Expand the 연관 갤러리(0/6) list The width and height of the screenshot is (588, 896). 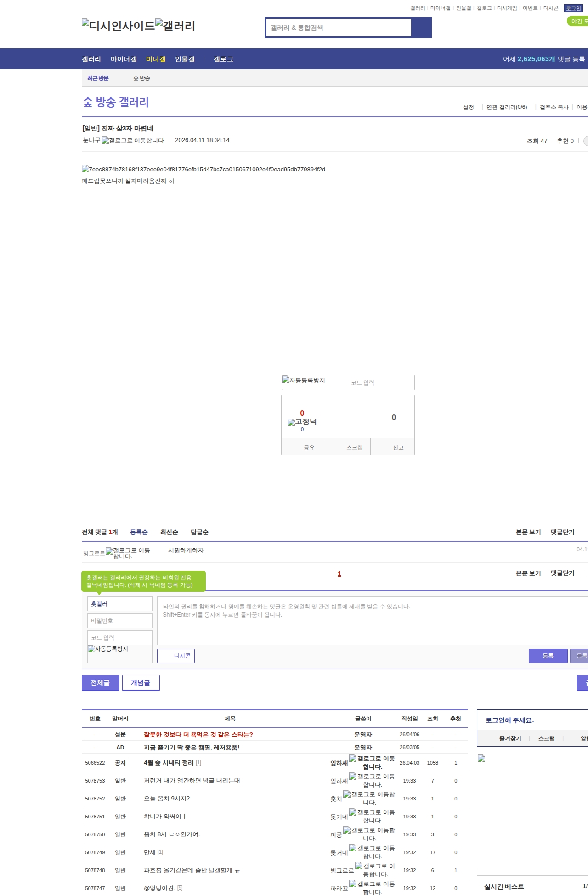tap(507, 107)
